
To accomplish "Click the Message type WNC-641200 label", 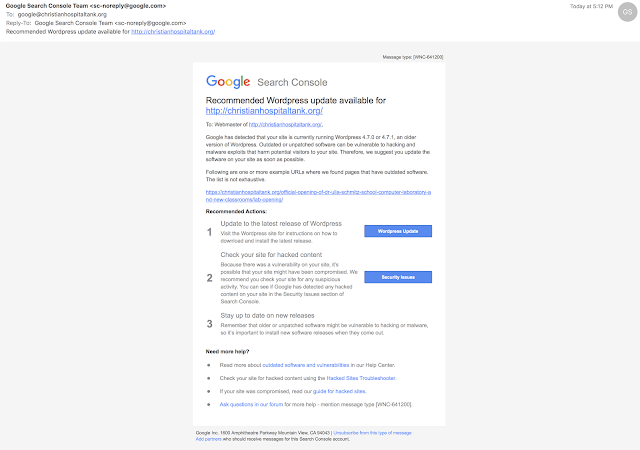I will click(413, 57).
